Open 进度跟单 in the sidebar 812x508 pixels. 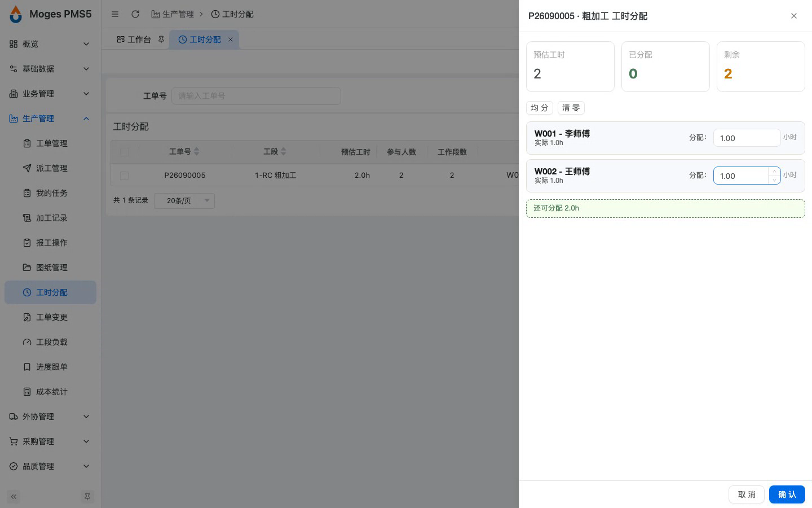point(51,367)
